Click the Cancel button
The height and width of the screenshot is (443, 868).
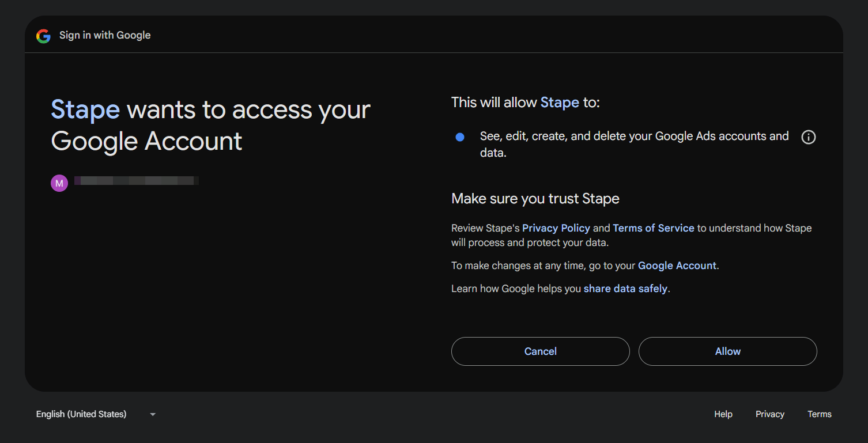pyautogui.click(x=541, y=351)
